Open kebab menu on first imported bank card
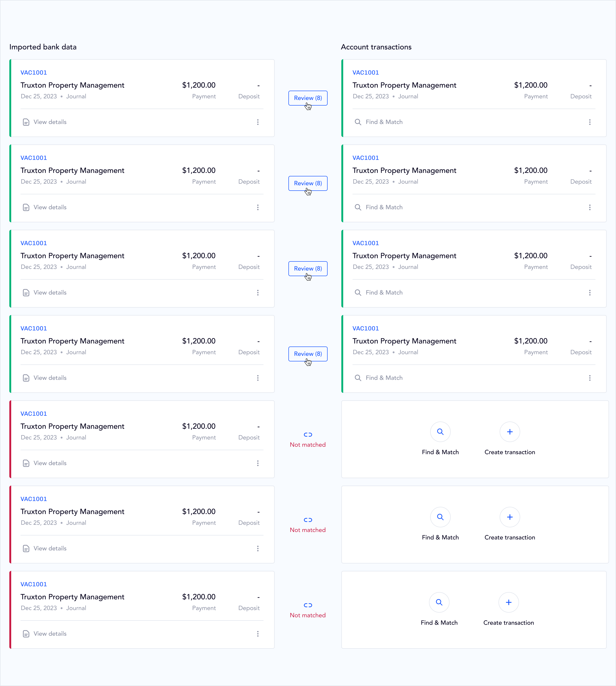Viewport: 616px width, 686px height. click(x=258, y=122)
